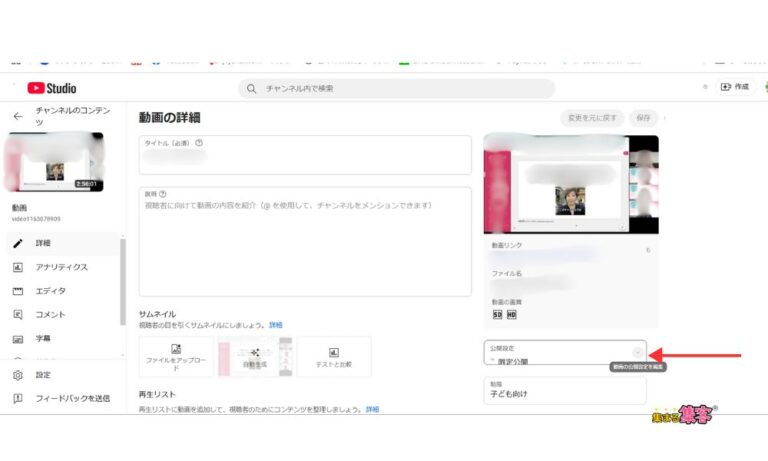Open the 制限 子ども向け restrictions box
The width and height of the screenshot is (768, 461).
[x=565, y=390]
